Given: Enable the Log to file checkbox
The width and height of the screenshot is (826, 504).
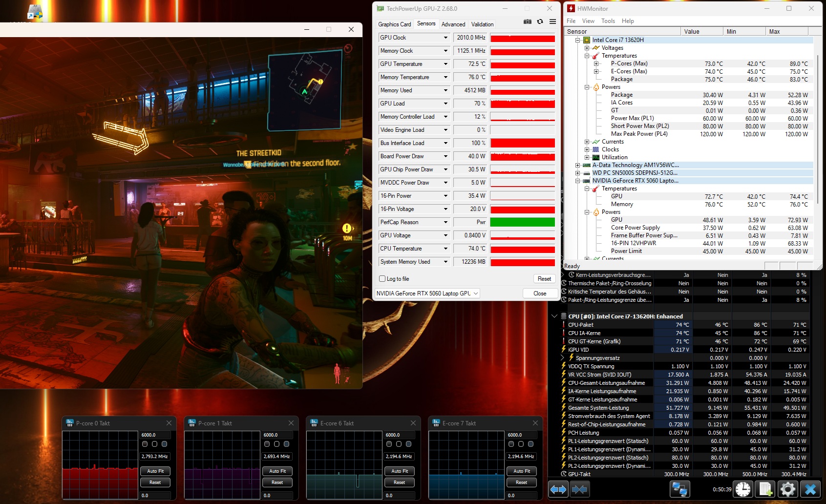Looking at the screenshot, I should pyautogui.click(x=382, y=279).
